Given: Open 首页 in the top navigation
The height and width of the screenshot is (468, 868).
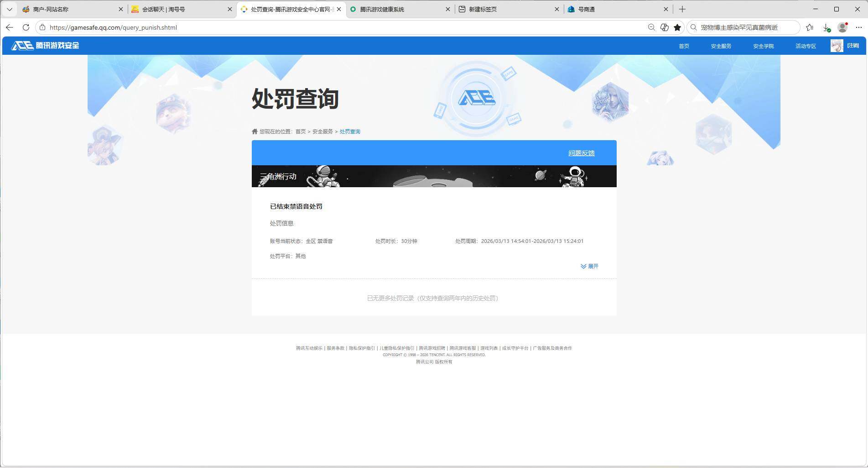Looking at the screenshot, I should [x=684, y=46].
